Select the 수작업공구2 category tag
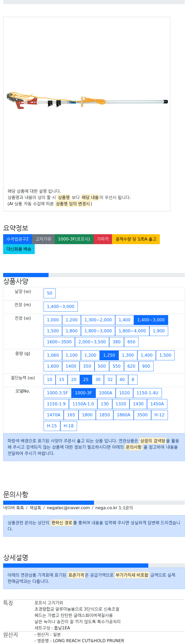The height and width of the screenshot is (644, 188). 17,239
